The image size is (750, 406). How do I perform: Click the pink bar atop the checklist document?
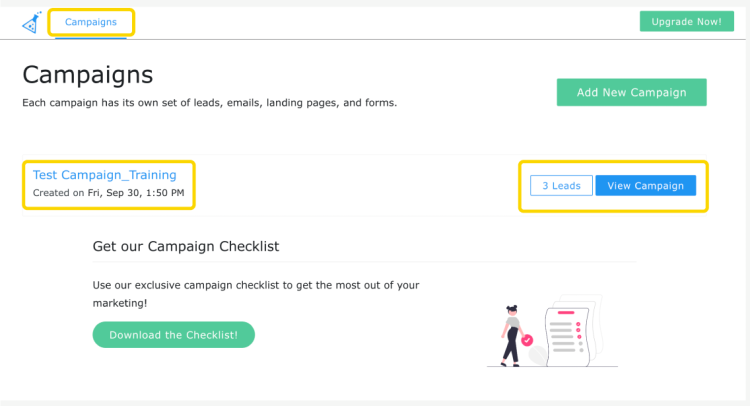coord(566,313)
